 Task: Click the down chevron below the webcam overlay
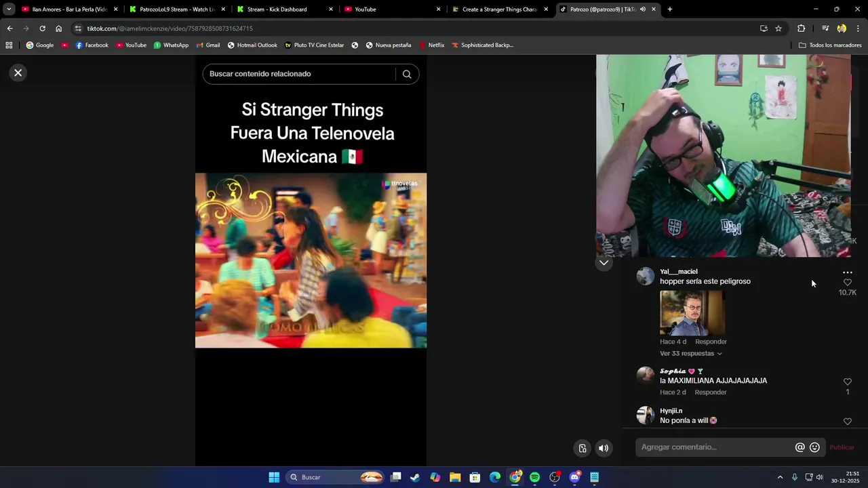click(604, 263)
